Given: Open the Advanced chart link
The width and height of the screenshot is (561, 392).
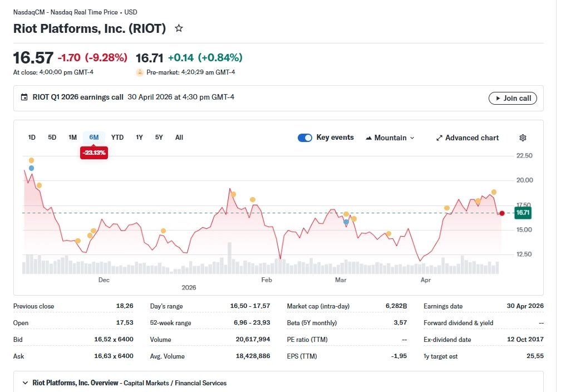Looking at the screenshot, I should point(467,138).
